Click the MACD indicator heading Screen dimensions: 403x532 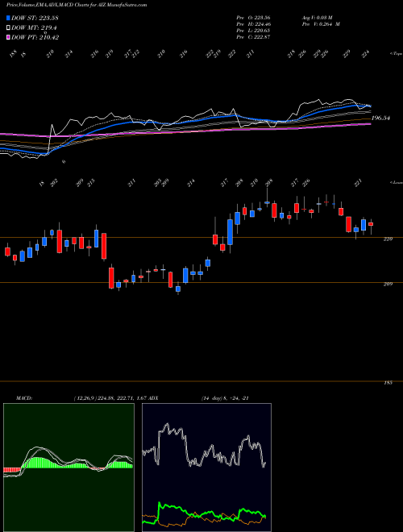(x=24, y=398)
